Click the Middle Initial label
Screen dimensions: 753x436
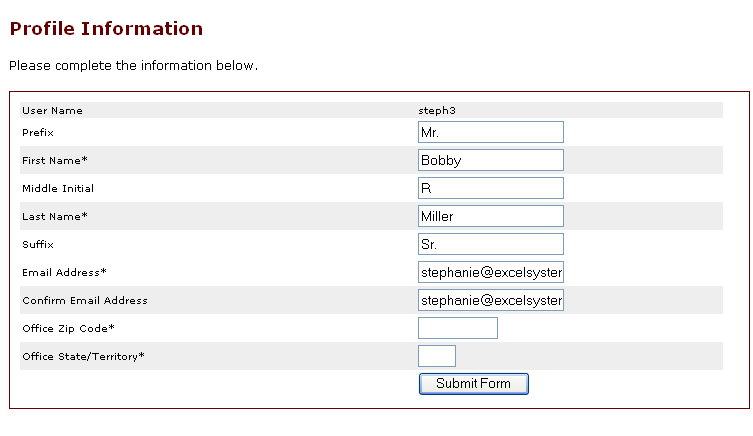58,188
